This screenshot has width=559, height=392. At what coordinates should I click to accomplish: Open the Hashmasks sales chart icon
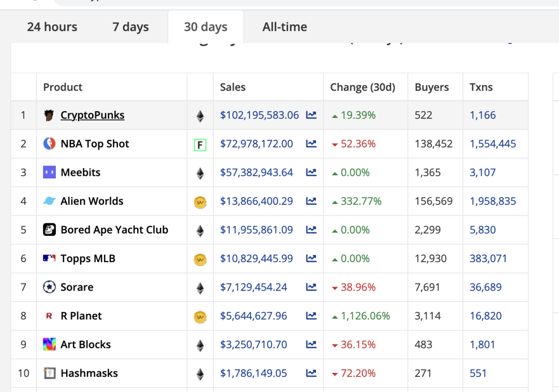pyautogui.click(x=311, y=373)
